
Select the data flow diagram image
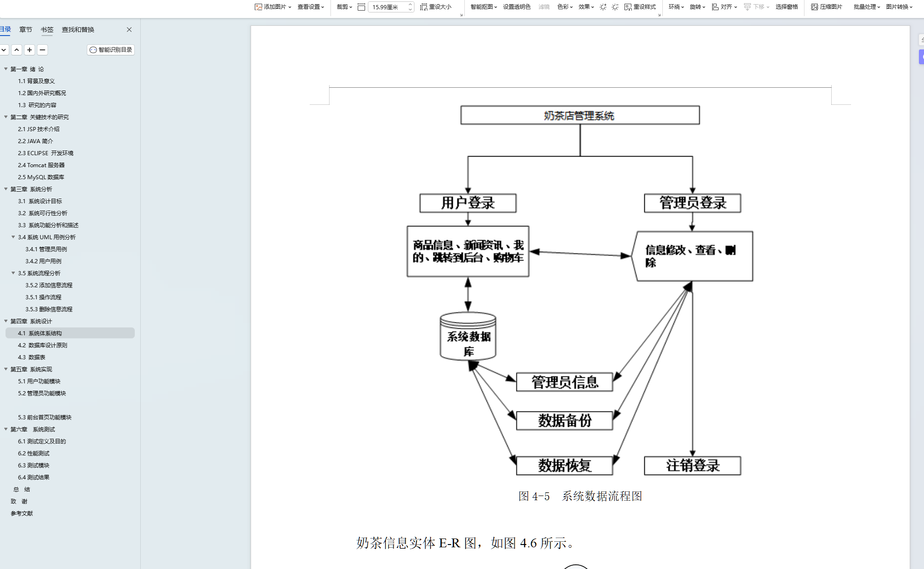[x=580, y=290]
